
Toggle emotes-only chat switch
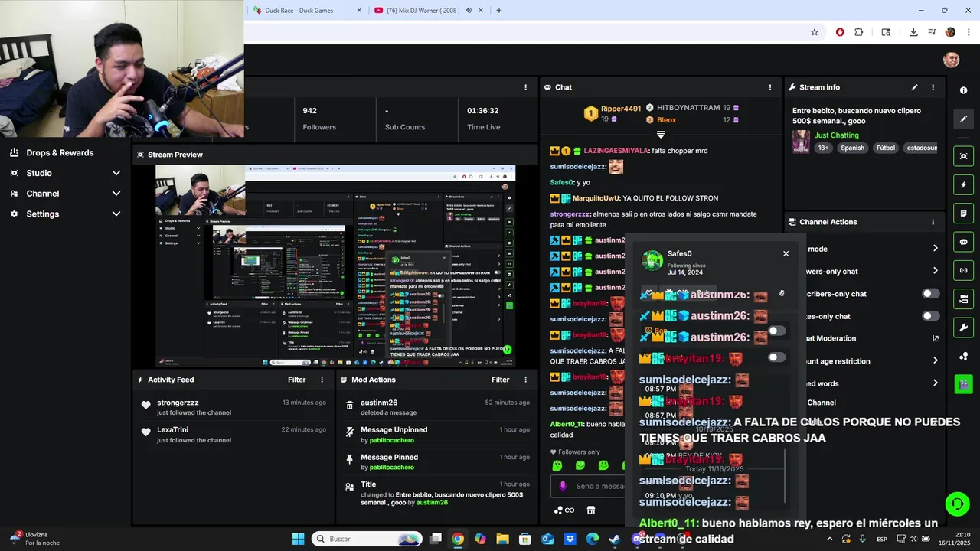[930, 316]
